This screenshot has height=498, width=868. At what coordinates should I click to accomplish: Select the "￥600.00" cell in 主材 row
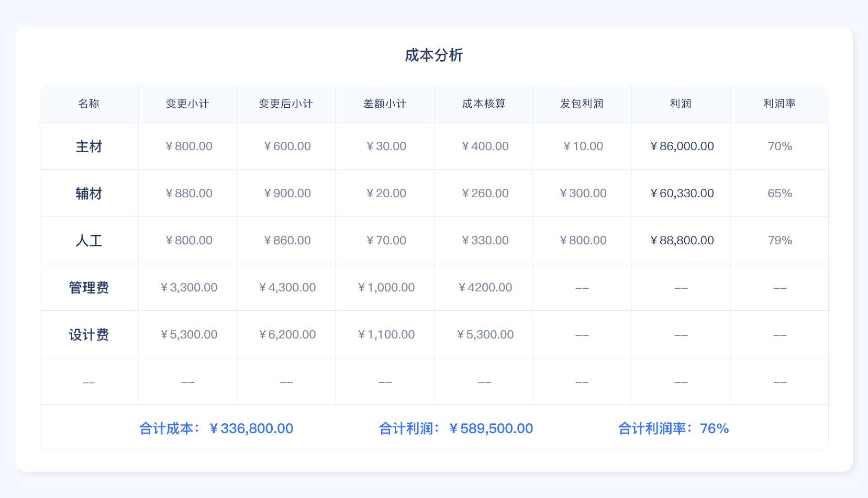(286, 146)
